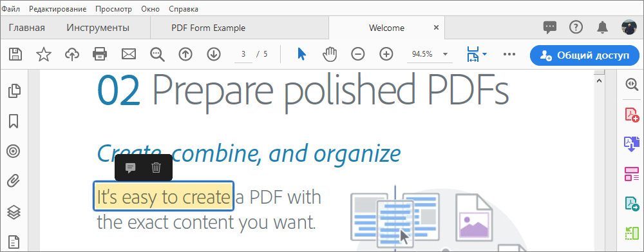Activate the hand pan tool
Image resolution: width=644 pixels, height=252 pixels.
click(329, 54)
